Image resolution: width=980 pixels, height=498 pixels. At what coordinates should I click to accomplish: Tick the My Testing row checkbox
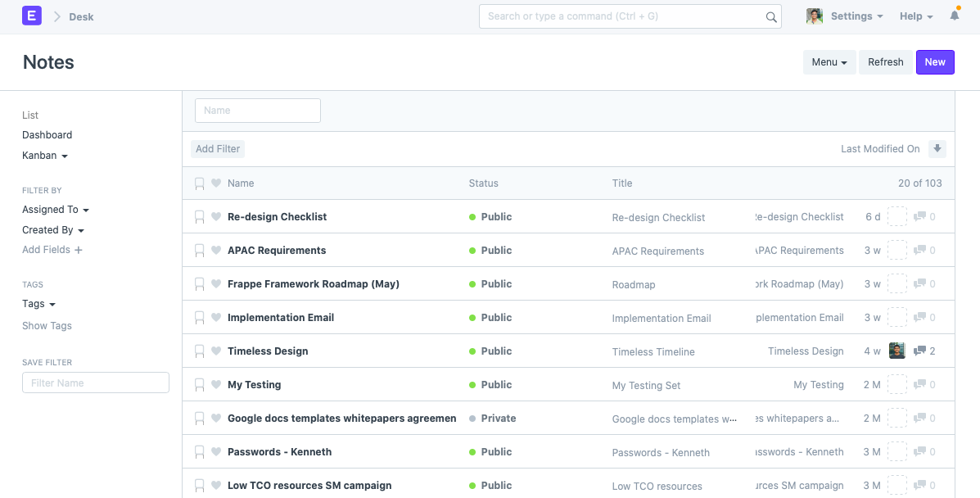200,386
